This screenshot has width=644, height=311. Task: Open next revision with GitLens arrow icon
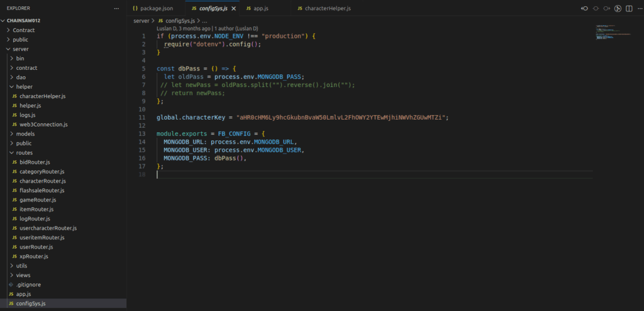[x=606, y=8]
